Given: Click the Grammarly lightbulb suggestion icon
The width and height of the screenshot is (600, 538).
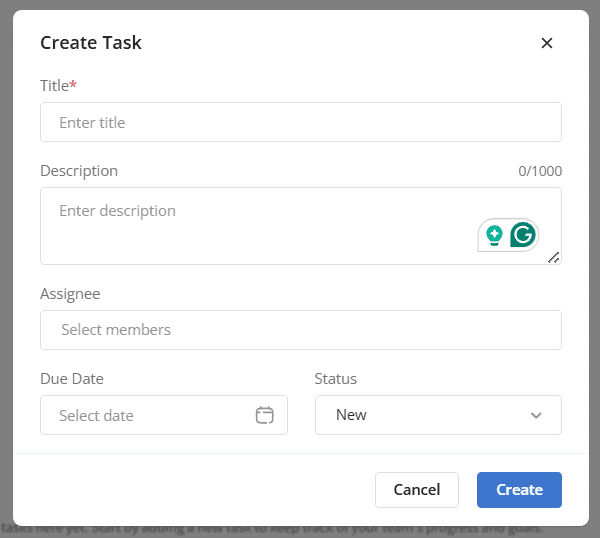Looking at the screenshot, I should pos(494,235).
